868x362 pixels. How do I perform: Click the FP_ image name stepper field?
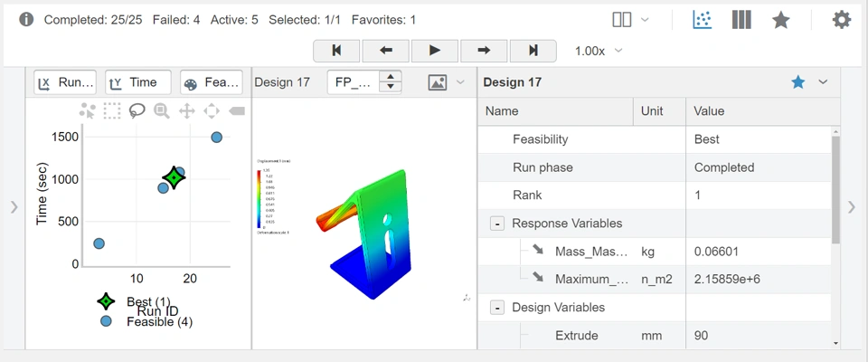click(x=354, y=82)
